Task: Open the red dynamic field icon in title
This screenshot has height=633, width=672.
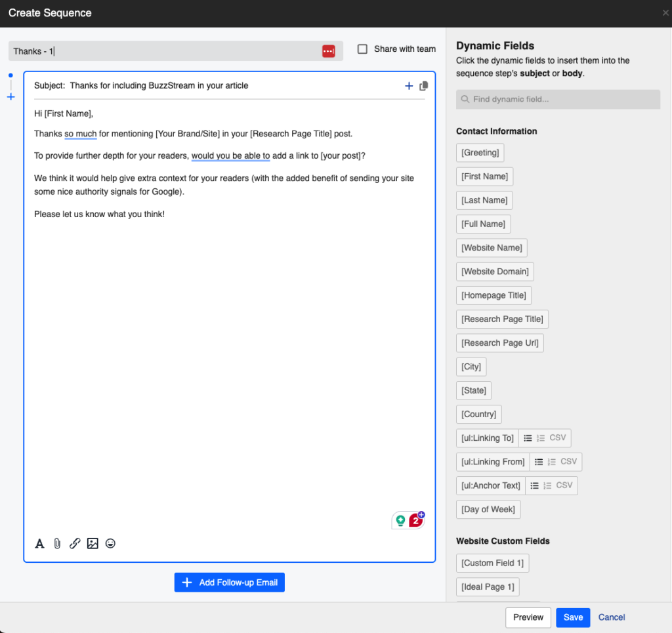Action: (x=328, y=51)
